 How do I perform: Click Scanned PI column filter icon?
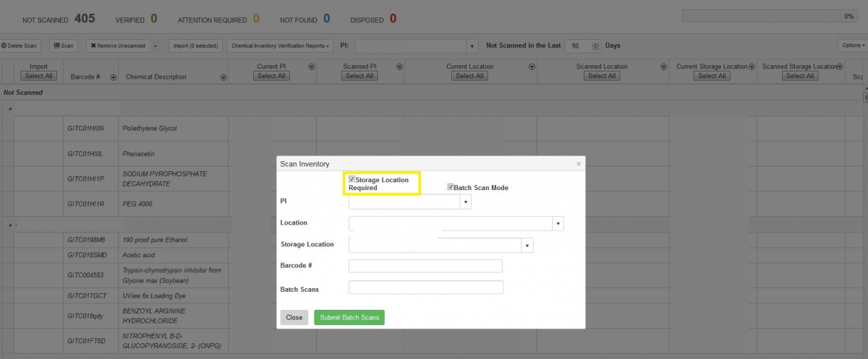point(399,66)
